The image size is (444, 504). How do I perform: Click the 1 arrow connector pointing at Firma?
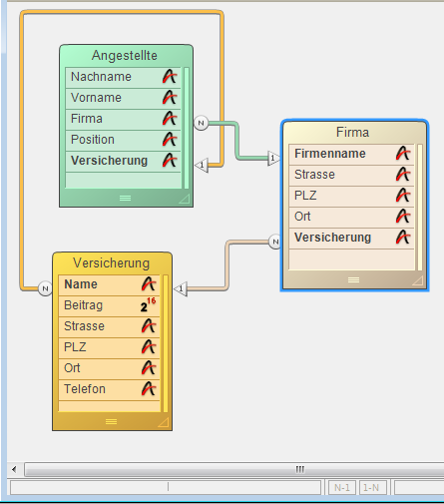pyautogui.click(x=273, y=158)
